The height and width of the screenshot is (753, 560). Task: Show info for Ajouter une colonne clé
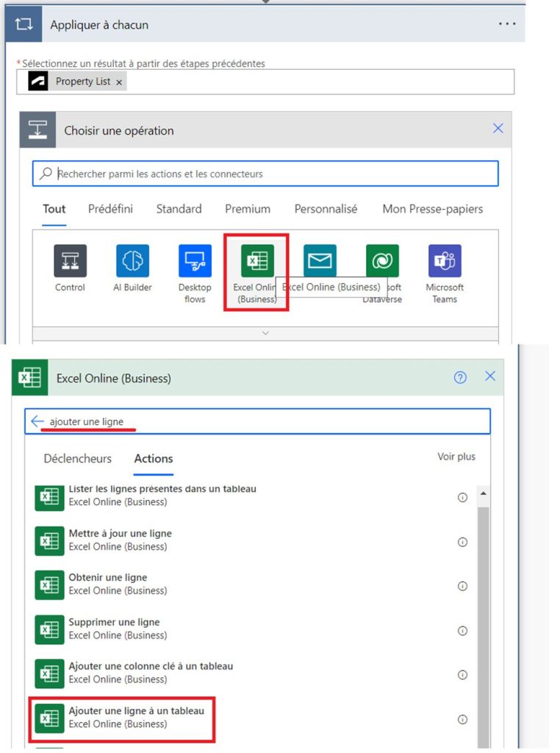click(x=462, y=675)
